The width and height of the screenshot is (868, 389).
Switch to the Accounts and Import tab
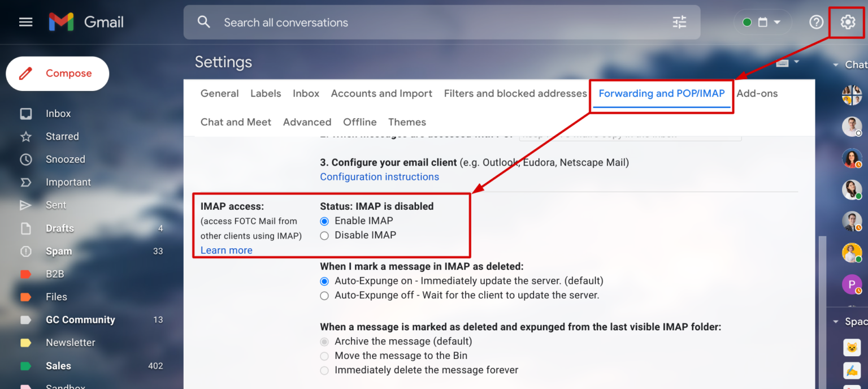381,93
